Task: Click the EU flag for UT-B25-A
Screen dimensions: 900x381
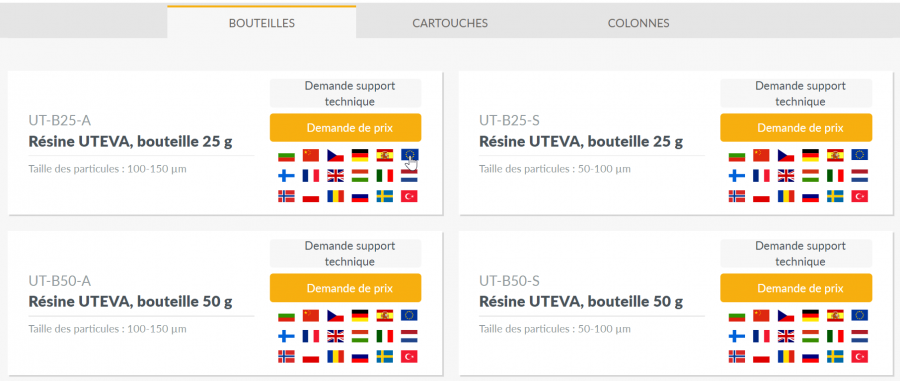Action: coord(409,155)
